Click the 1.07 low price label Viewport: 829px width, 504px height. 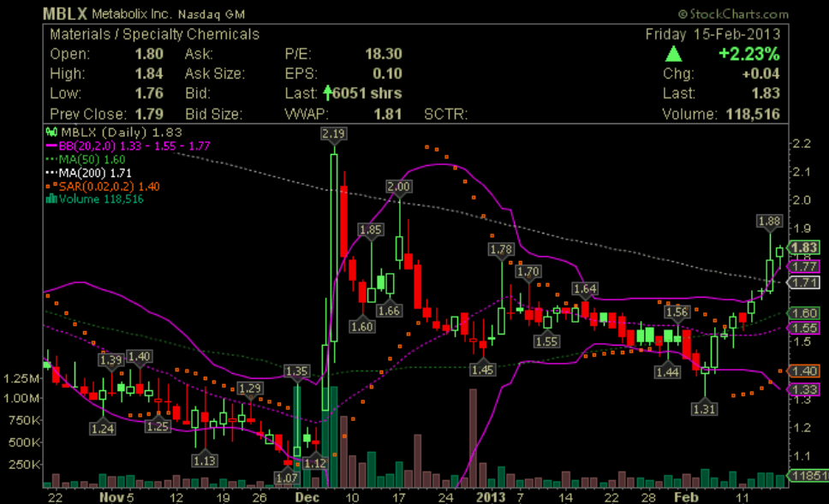[289, 477]
